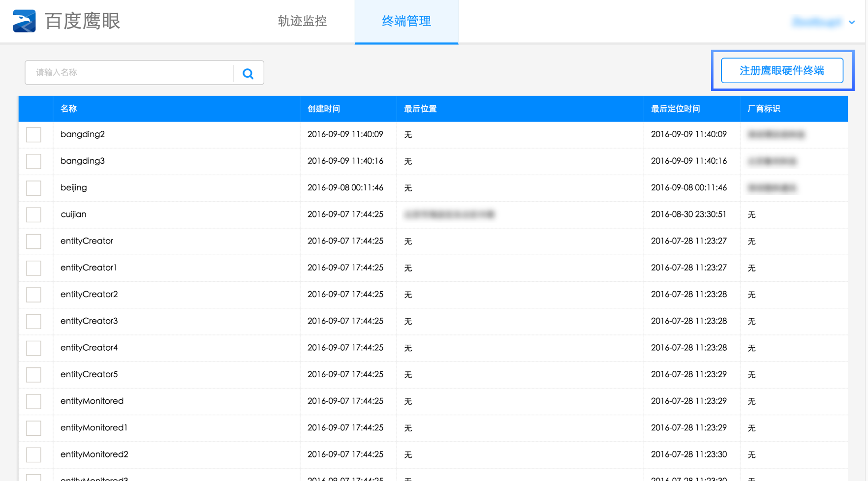
Task: Toggle checkbox for entityCreator3
Action: [x=33, y=321]
